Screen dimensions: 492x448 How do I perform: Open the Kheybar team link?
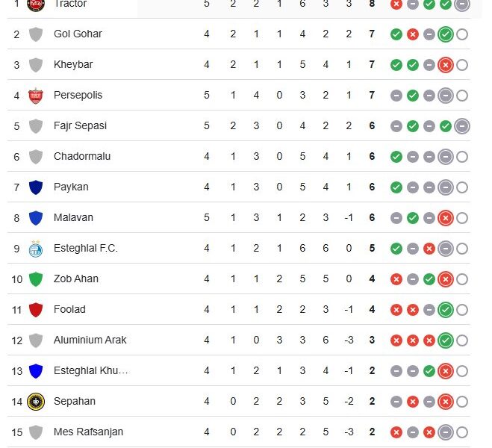[73, 65]
